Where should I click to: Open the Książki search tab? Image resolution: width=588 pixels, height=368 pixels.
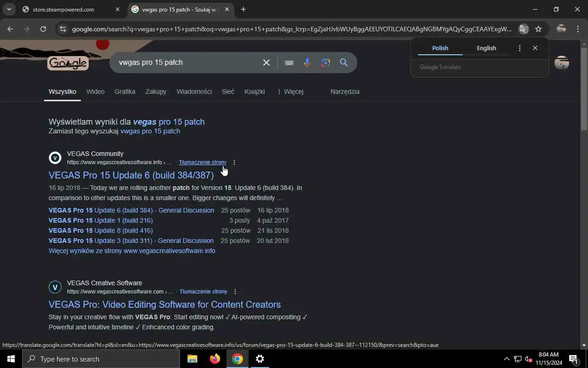point(254,92)
